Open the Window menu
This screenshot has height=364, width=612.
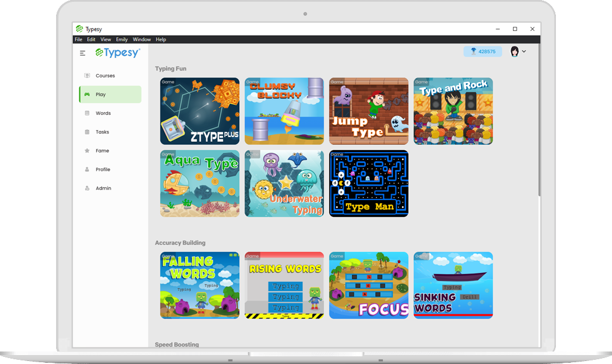142,39
